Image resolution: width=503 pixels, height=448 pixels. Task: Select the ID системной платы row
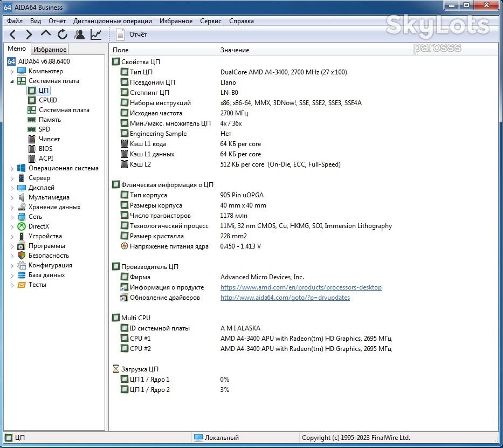[303, 328]
